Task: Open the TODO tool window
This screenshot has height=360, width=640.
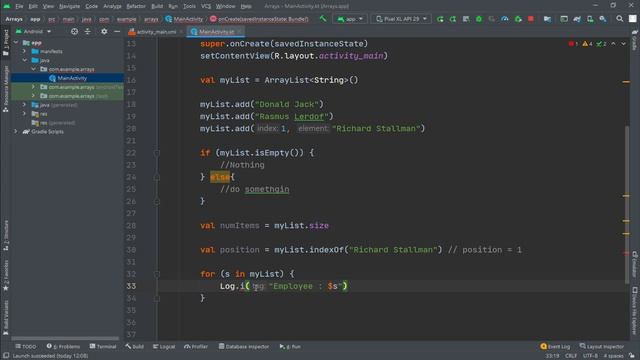Action: tap(26, 347)
